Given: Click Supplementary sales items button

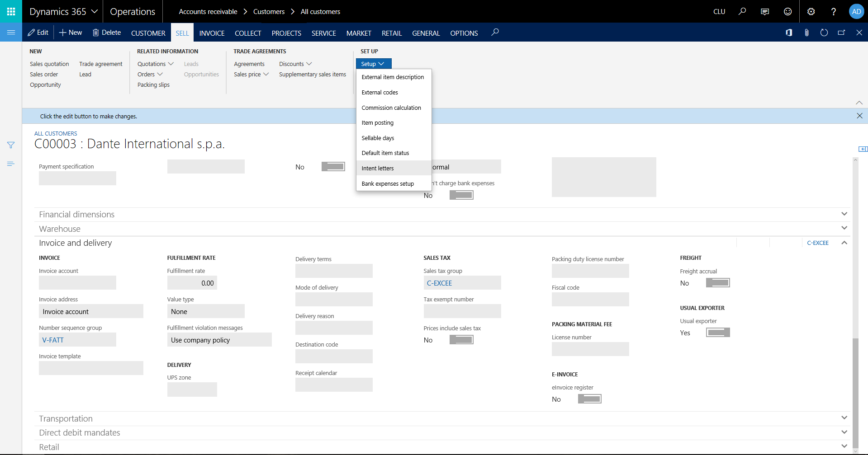Looking at the screenshot, I should [313, 74].
